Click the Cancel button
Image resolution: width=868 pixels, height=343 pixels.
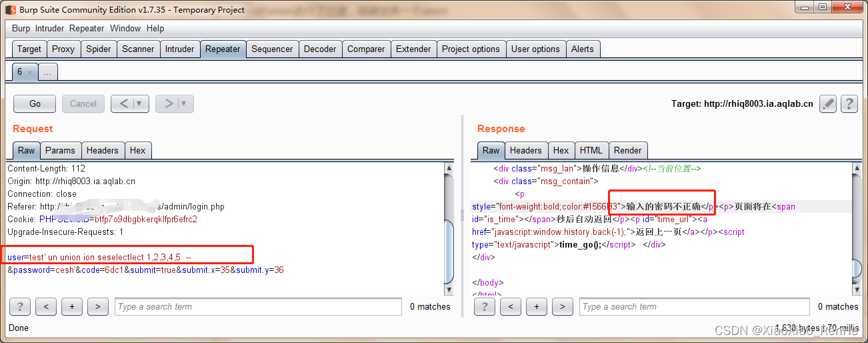tap(83, 103)
